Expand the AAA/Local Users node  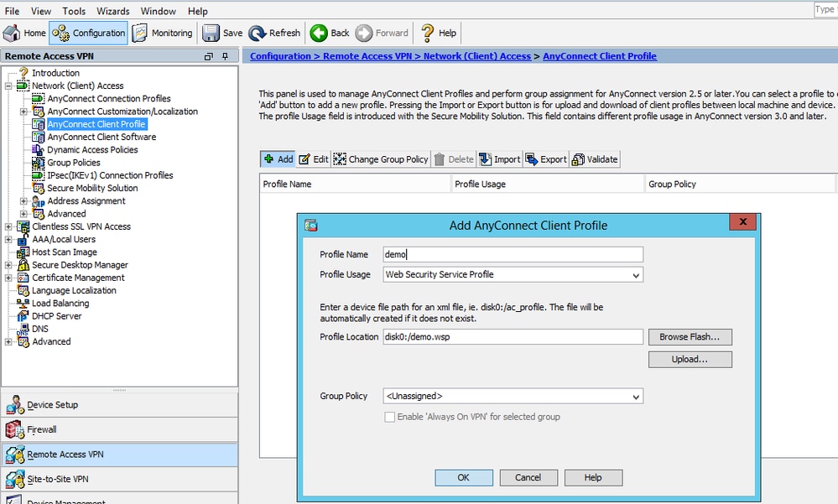pos(8,240)
